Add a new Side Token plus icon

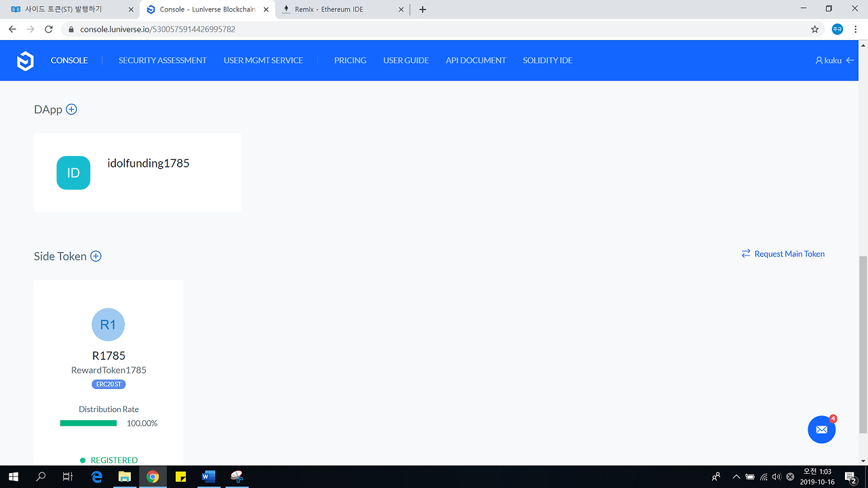coord(96,256)
